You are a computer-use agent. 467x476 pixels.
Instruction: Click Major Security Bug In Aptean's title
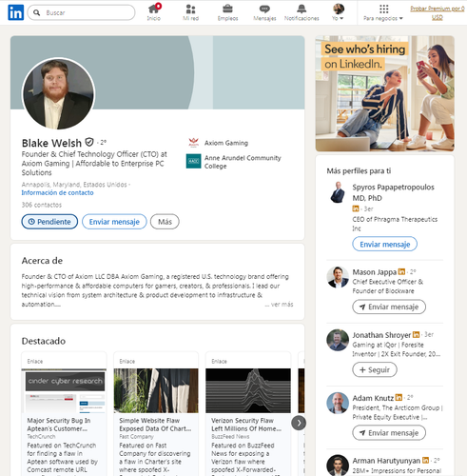[59, 425]
